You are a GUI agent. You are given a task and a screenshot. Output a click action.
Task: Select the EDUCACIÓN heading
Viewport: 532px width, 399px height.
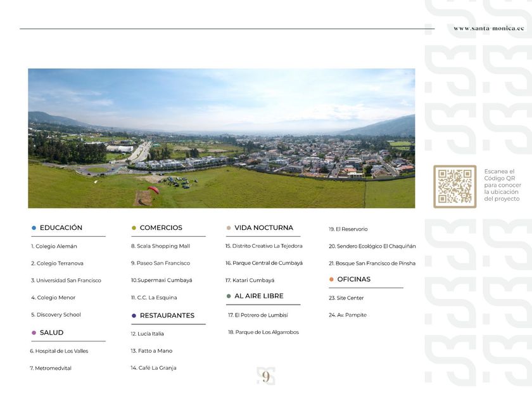coord(61,227)
